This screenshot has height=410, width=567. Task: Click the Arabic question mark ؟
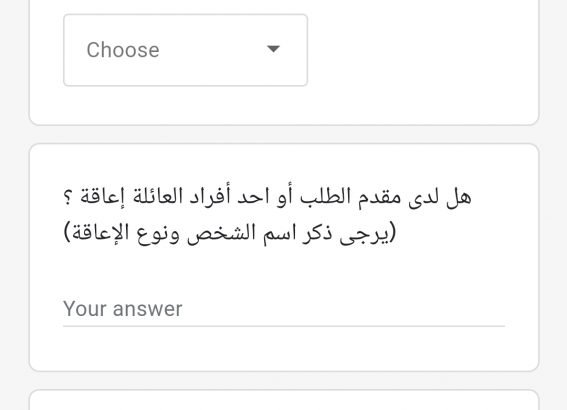tap(68, 197)
